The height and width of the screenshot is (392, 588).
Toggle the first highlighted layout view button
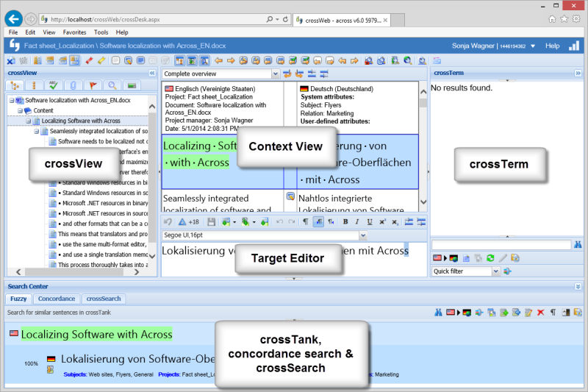[x=179, y=60]
